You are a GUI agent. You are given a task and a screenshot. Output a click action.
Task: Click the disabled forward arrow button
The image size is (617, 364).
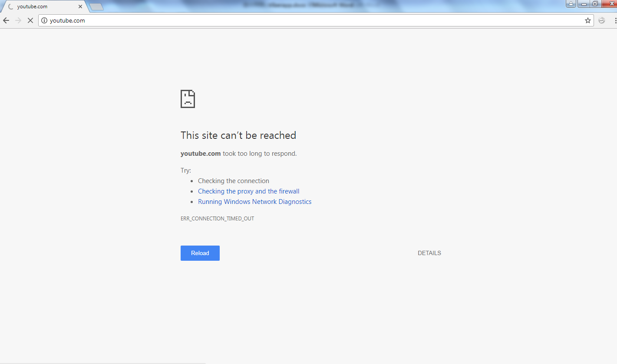(18, 20)
